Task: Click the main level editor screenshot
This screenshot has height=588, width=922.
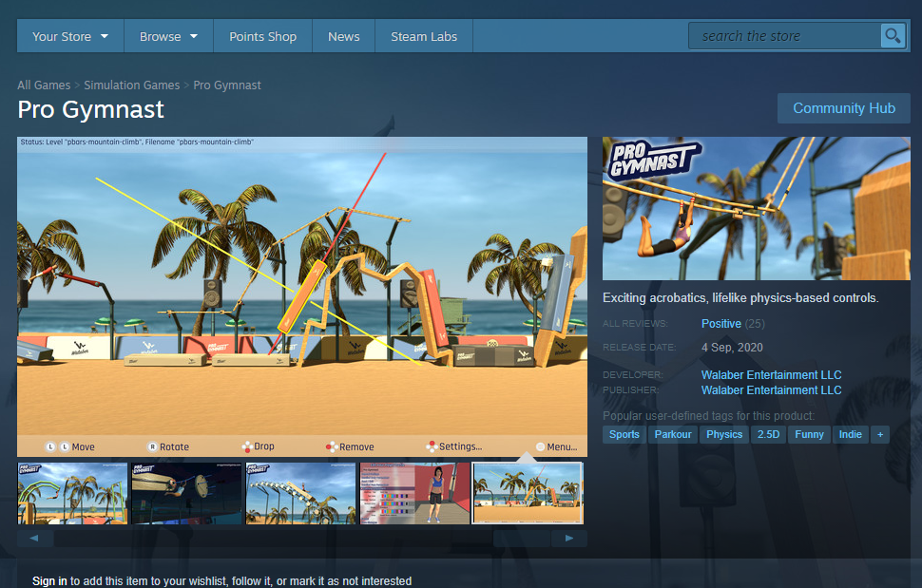Action: [302, 296]
